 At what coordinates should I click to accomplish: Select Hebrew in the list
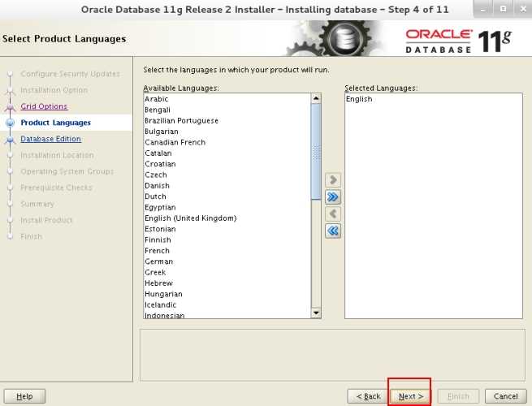pos(227,283)
